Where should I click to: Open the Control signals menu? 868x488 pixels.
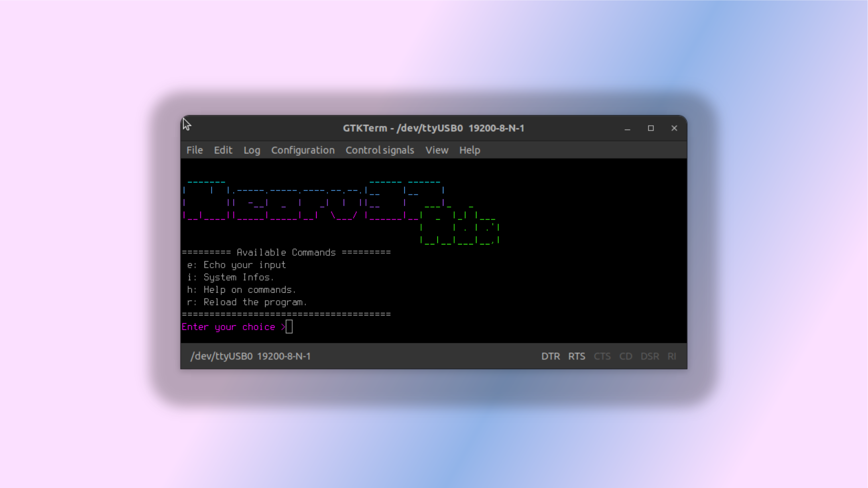point(380,150)
